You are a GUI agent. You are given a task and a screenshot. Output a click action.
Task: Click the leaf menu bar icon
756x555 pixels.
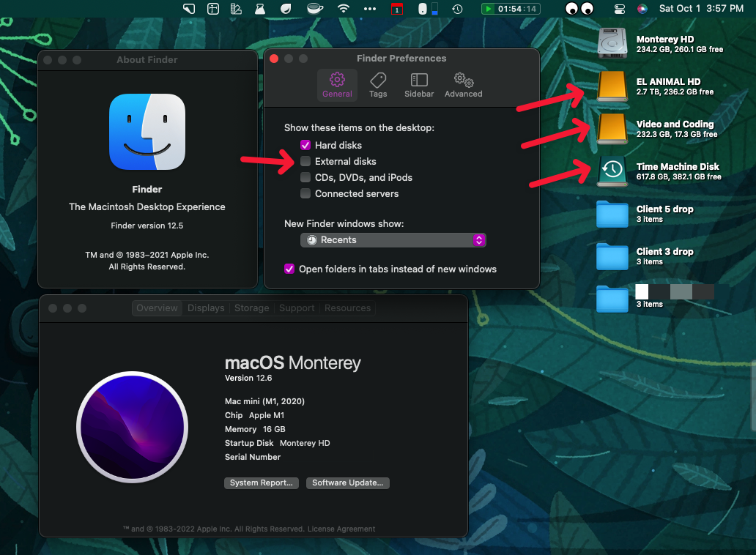tap(286, 9)
